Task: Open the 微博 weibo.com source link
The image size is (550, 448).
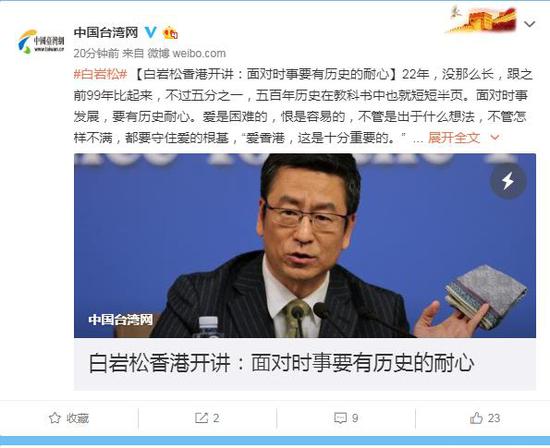Action: click(186, 53)
